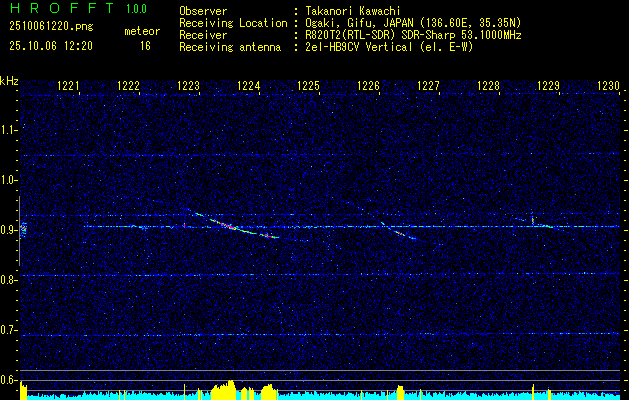The image size is (629, 400).
Task: Select R820T2(RTL-SDR) SDR-Sharp 53.1000MHz text
Action: tap(413, 35)
